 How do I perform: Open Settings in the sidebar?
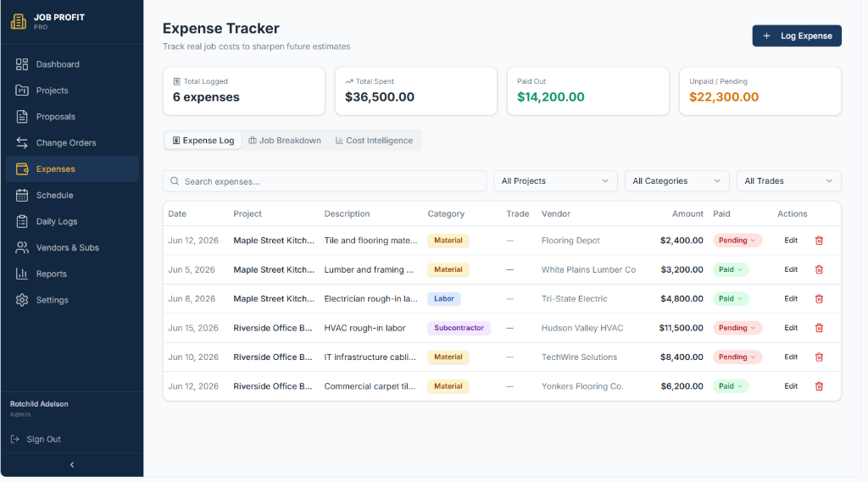coord(72,300)
